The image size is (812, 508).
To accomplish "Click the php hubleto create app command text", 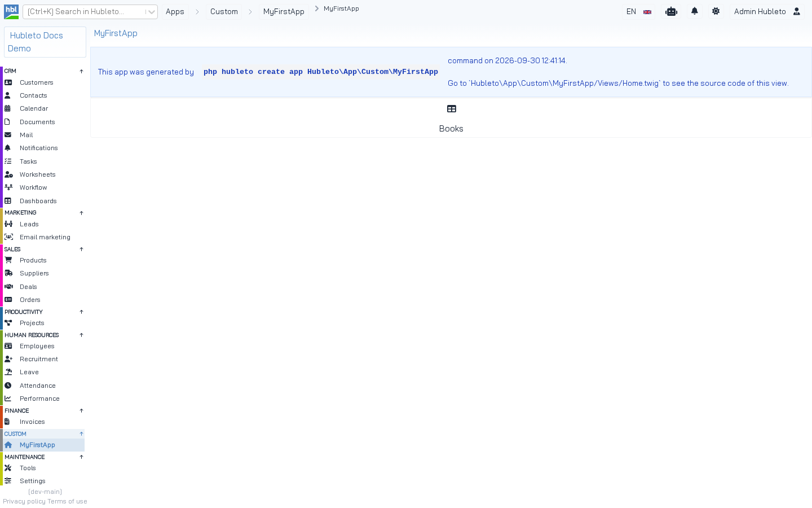I will (321, 72).
